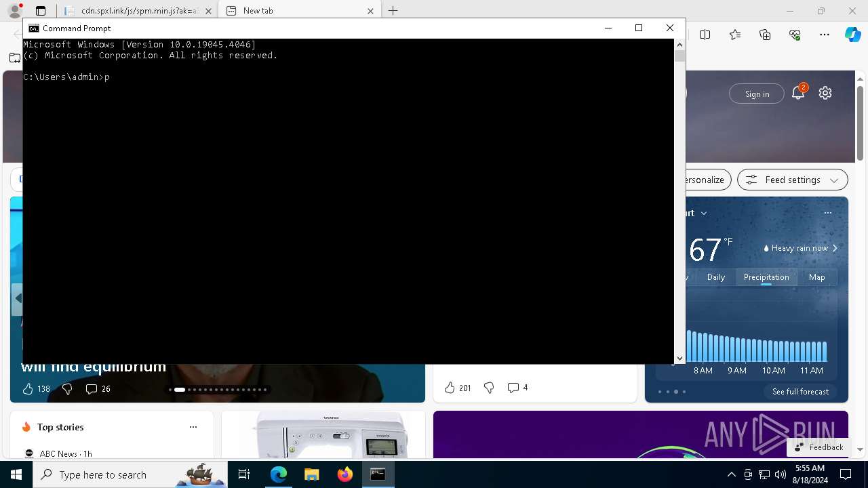Open Command Prompt system menu icon
This screenshot has height=488, width=868.
[x=33, y=28]
